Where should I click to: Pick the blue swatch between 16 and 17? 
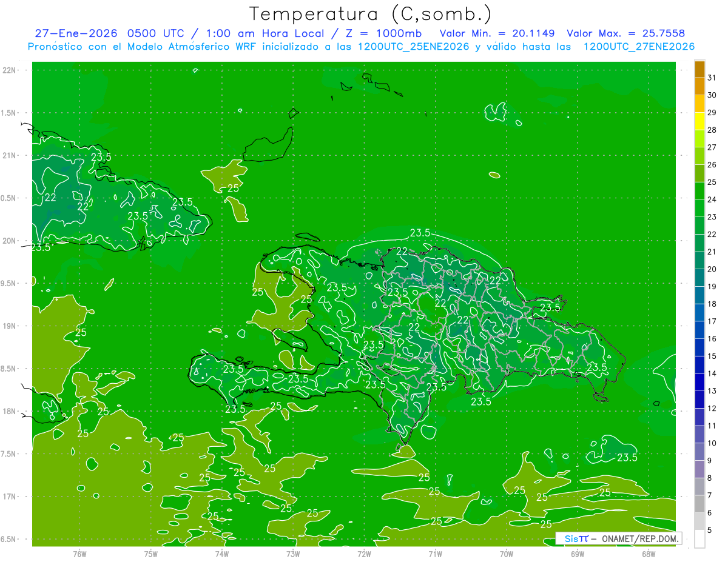coord(699,330)
